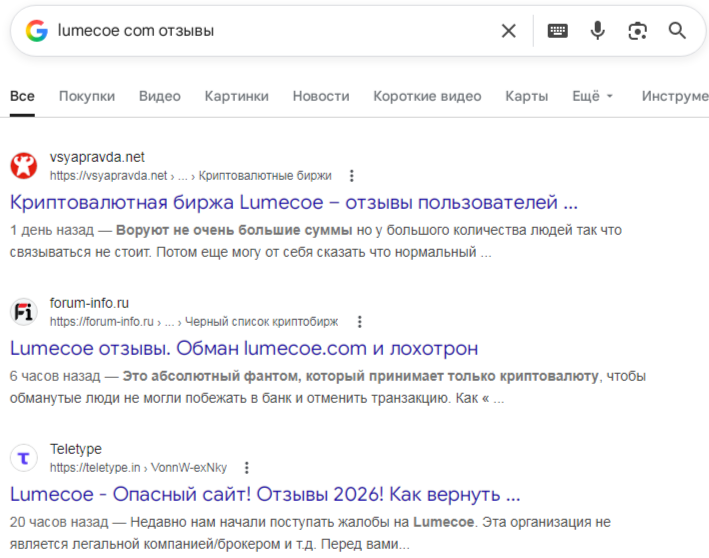Image resolution: width=709 pixels, height=558 pixels.
Task: Open the Карты tab
Action: point(527,96)
